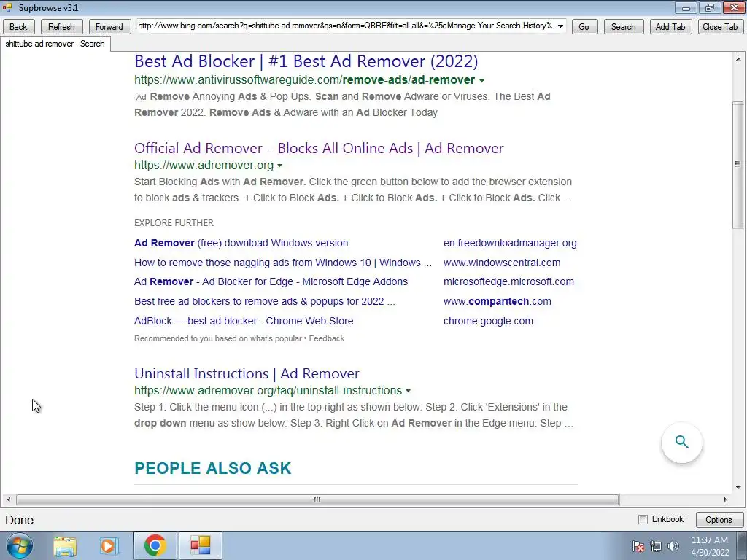Image resolution: width=747 pixels, height=560 pixels.
Task: Click horizontal scrollbar thumb
Action: (317, 499)
